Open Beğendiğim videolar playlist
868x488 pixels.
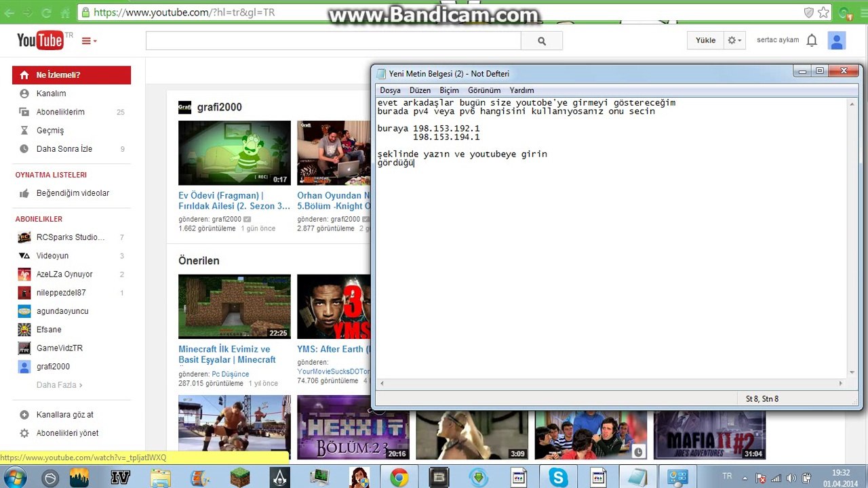(x=71, y=193)
